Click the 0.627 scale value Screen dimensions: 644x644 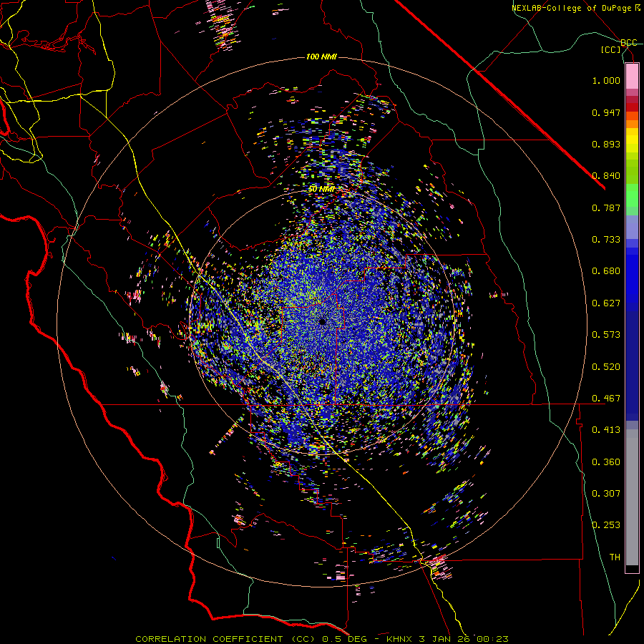coord(606,303)
